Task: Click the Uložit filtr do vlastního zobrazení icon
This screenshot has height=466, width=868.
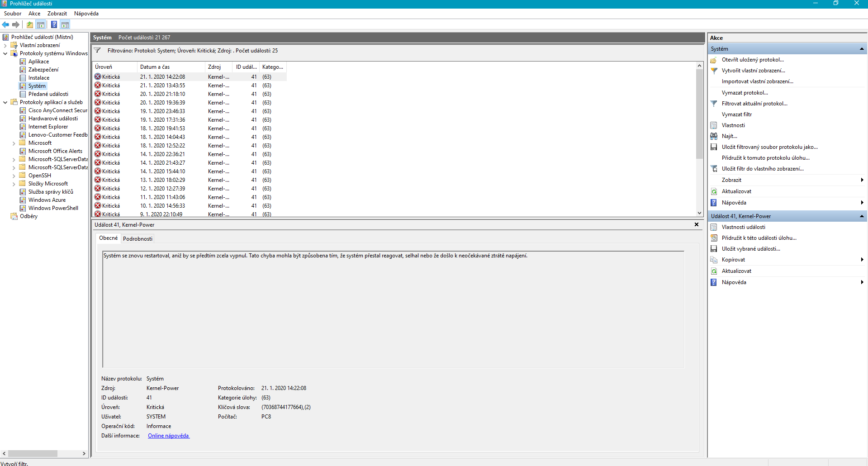Action: (x=714, y=169)
